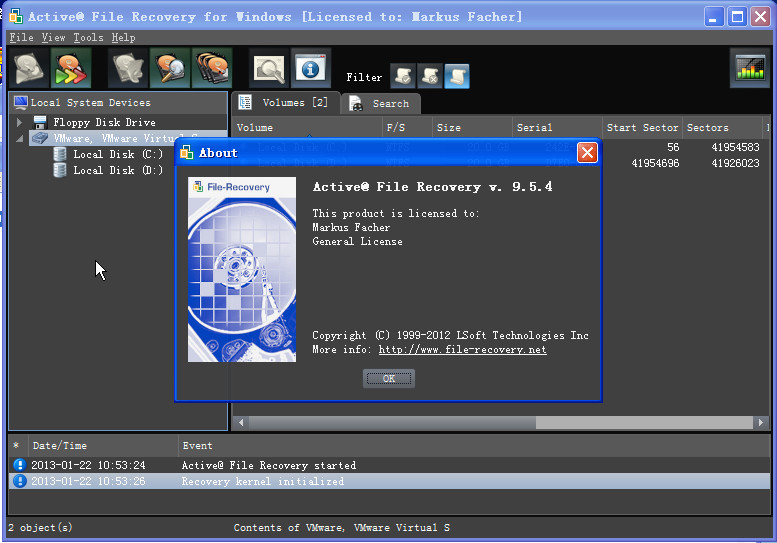
Task: Click the Local Disk (C:) volume icon
Action: pyautogui.click(x=59, y=154)
